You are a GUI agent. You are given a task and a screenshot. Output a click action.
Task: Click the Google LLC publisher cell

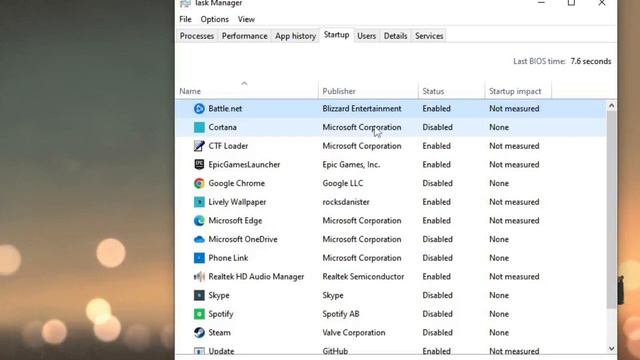(342, 183)
